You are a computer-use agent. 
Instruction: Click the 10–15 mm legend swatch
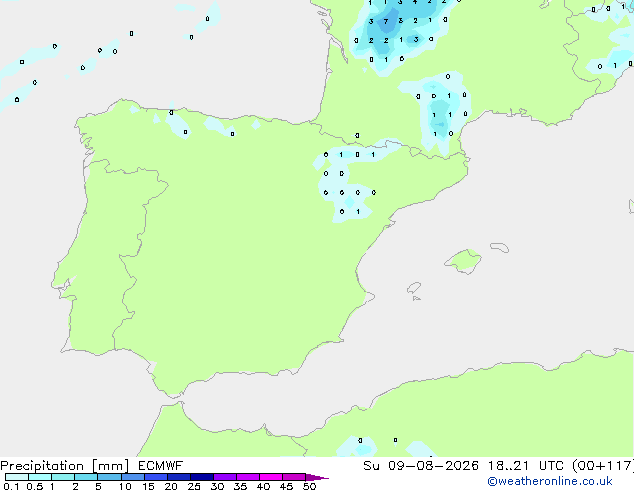point(132,477)
